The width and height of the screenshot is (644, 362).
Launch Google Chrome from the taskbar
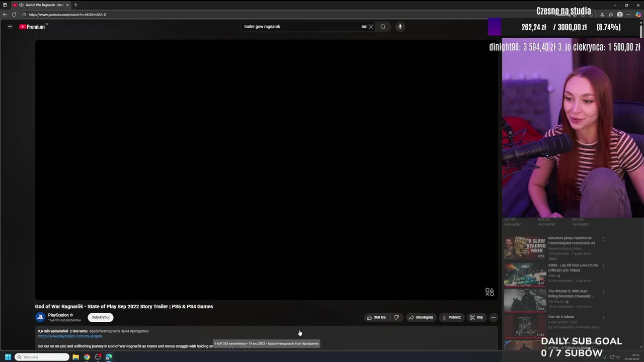[x=87, y=357]
